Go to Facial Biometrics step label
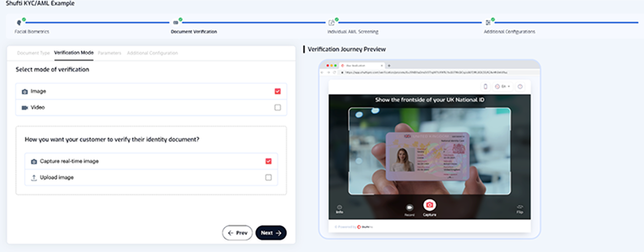644x252 pixels. click(32, 32)
